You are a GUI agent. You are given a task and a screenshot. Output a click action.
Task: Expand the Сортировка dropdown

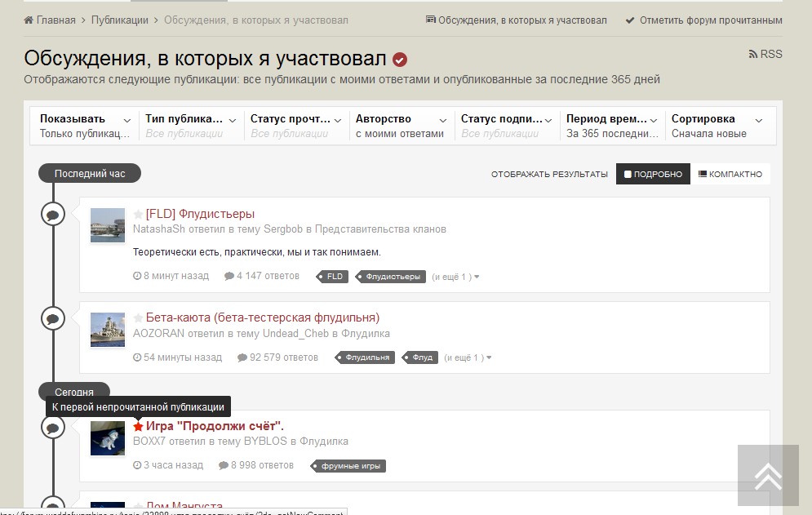[x=717, y=126]
